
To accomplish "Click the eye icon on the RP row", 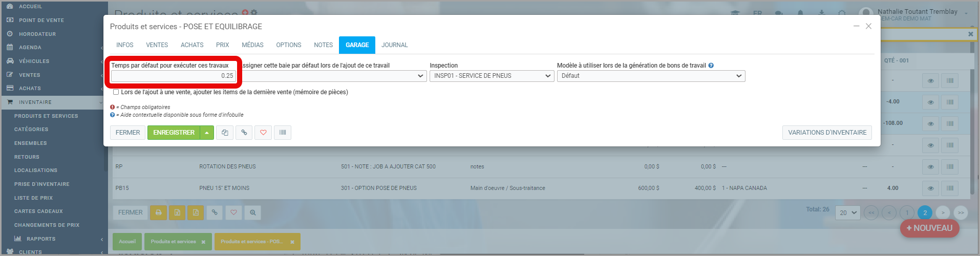I will tap(930, 167).
